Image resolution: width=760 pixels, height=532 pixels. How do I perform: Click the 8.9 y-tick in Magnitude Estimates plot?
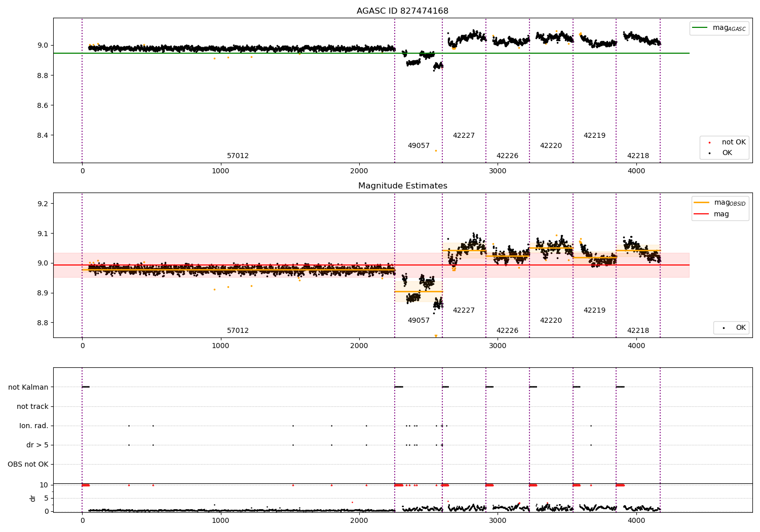click(x=42, y=293)
